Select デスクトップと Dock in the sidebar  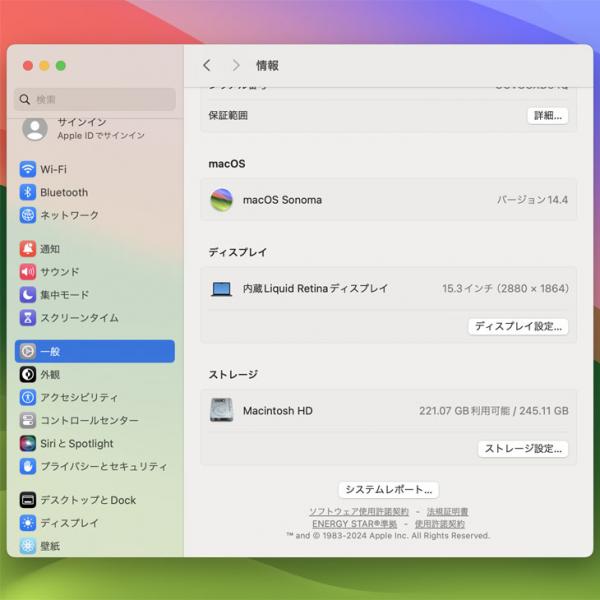click(87, 500)
